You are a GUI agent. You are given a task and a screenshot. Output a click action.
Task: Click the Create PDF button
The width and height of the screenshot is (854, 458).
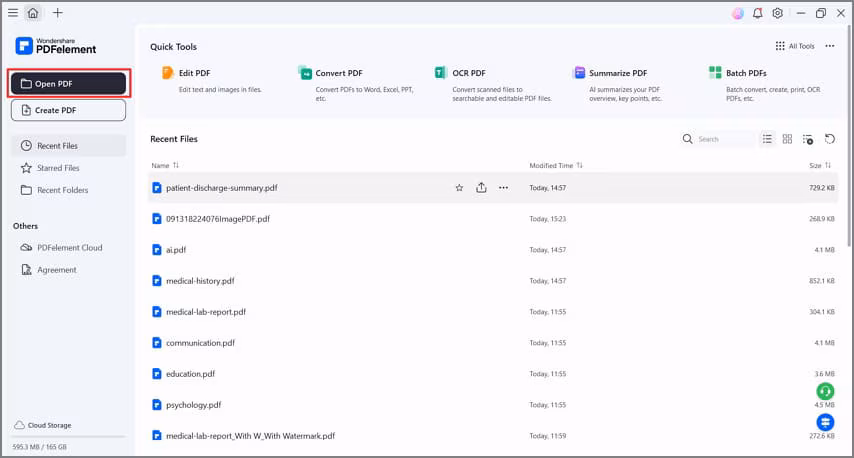69,110
